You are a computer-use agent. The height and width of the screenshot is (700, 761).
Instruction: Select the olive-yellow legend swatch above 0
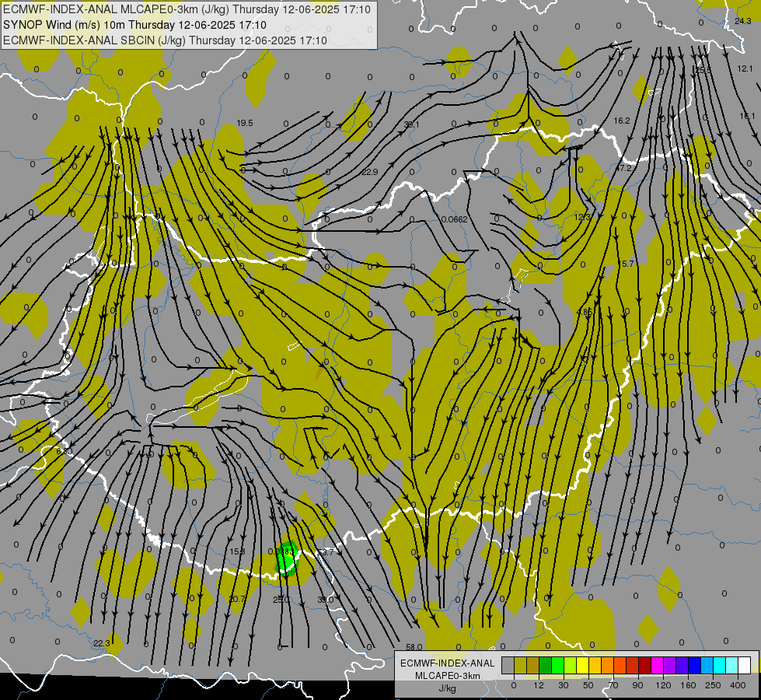pyautogui.click(x=521, y=665)
